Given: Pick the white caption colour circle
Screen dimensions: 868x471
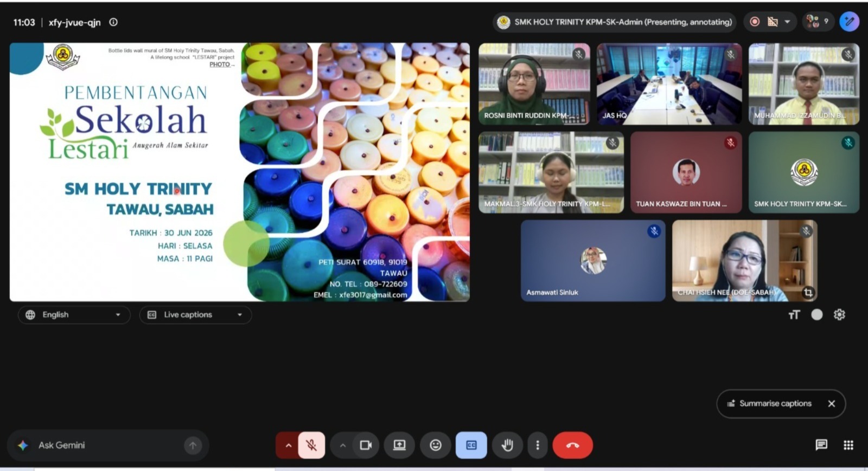Looking at the screenshot, I should 816,315.
